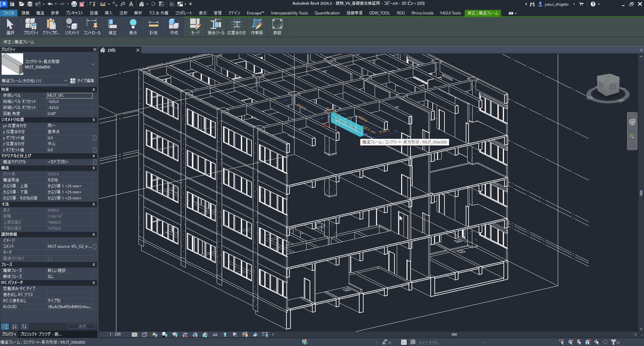644x346 pixels.
Task: Collapse the 識別情報 section
Action: pos(94,234)
